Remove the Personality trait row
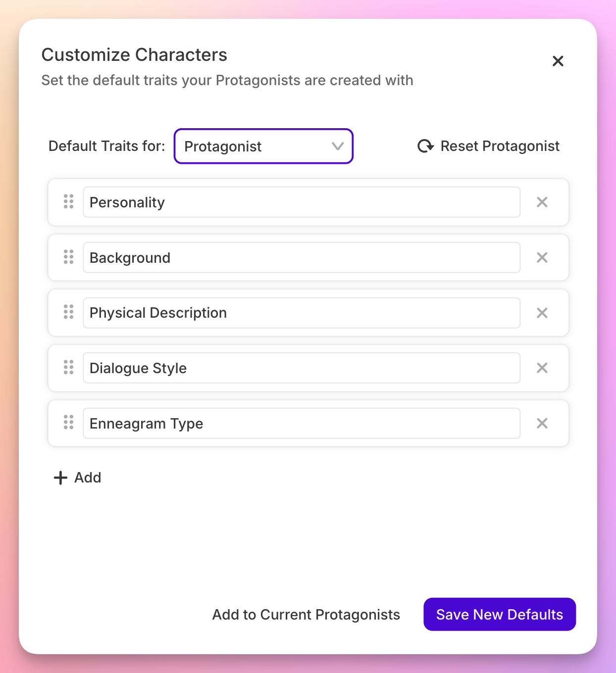This screenshot has height=673, width=616. pyautogui.click(x=542, y=202)
